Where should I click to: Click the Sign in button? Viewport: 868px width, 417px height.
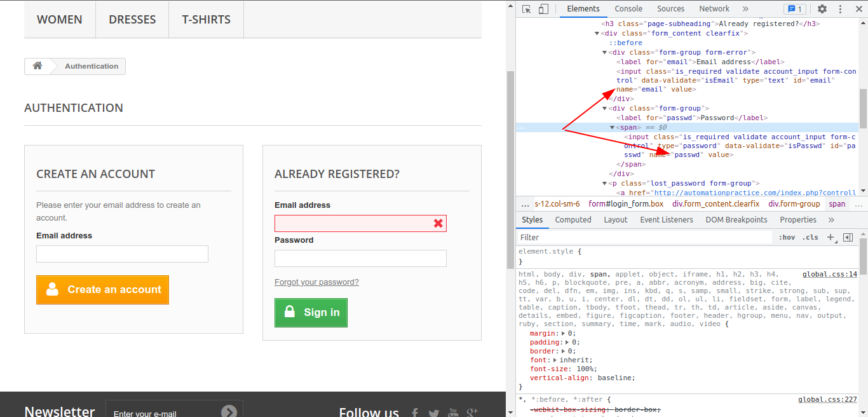click(x=311, y=312)
